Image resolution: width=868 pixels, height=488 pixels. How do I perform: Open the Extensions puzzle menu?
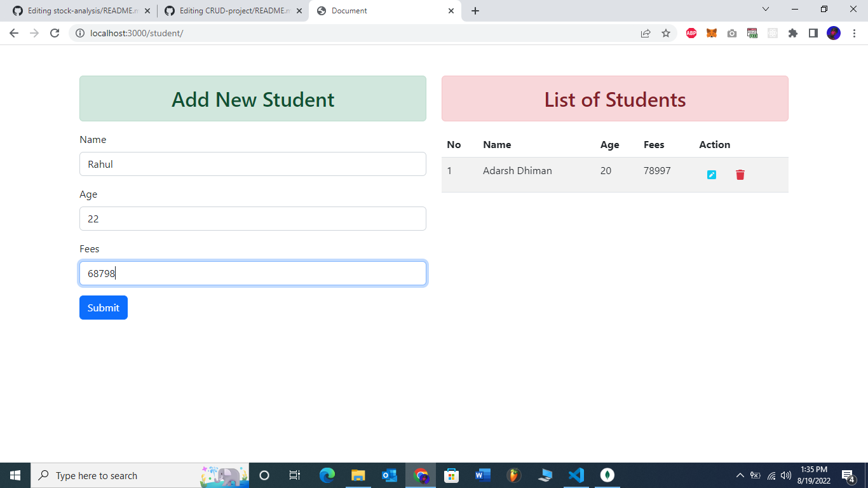[793, 33]
